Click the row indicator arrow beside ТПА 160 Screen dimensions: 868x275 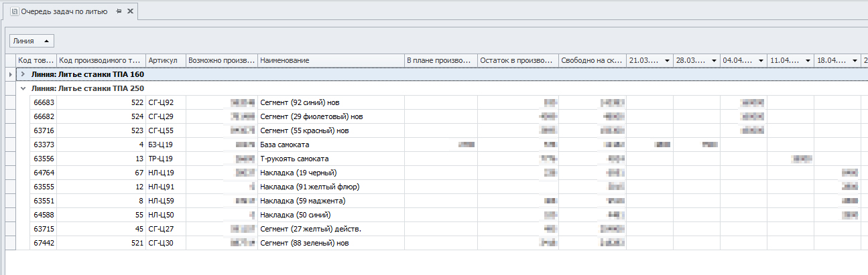pyautogui.click(x=9, y=74)
